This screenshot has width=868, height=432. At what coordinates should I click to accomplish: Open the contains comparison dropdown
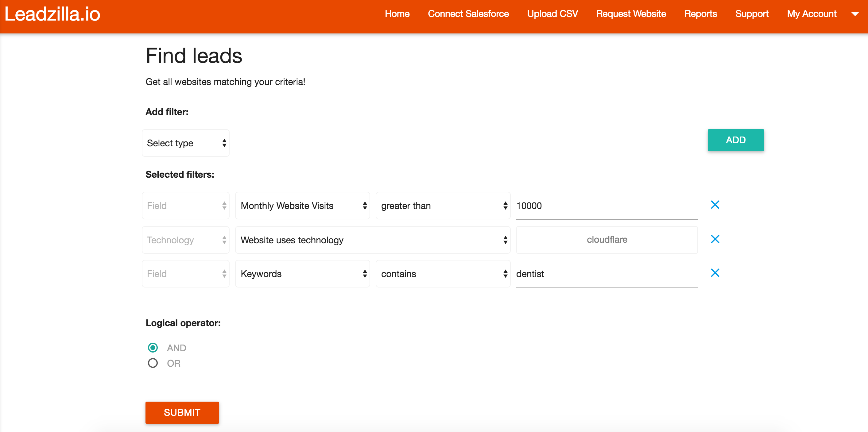(x=442, y=274)
